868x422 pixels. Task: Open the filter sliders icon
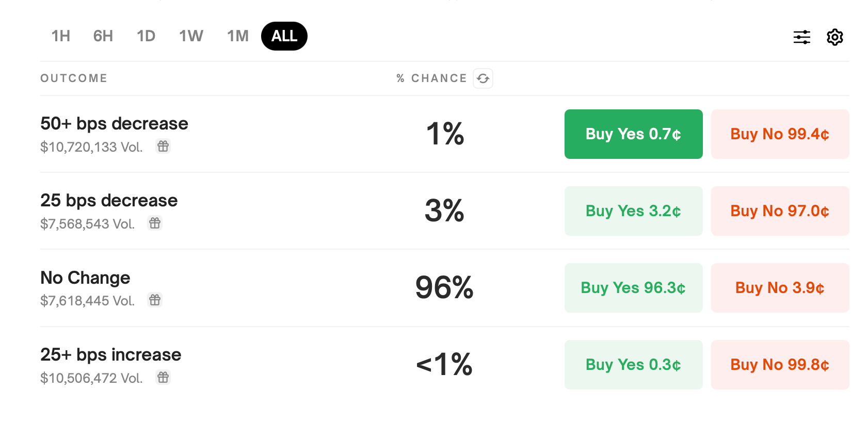[801, 37]
